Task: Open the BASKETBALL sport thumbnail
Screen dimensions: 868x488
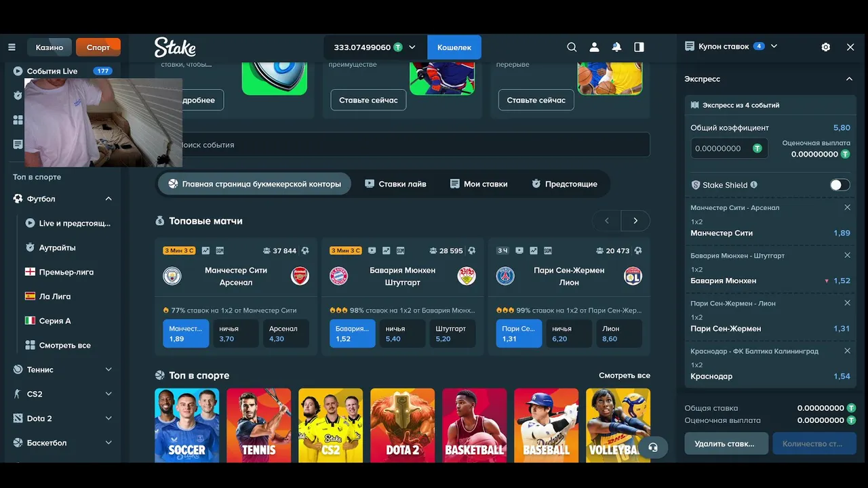Action: click(474, 426)
